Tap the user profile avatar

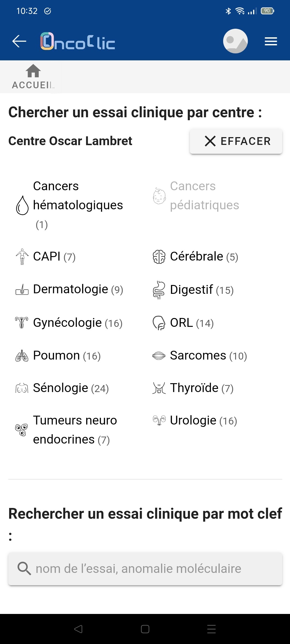point(235,41)
